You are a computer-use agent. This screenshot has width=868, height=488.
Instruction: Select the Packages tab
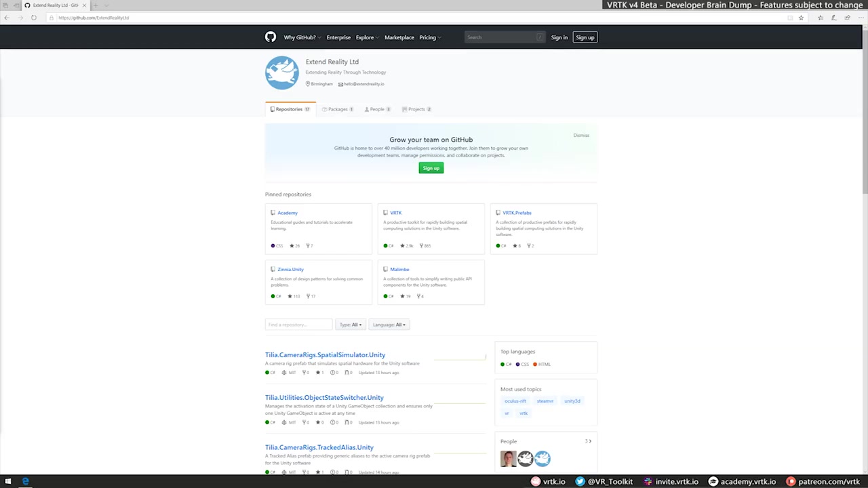click(337, 109)
